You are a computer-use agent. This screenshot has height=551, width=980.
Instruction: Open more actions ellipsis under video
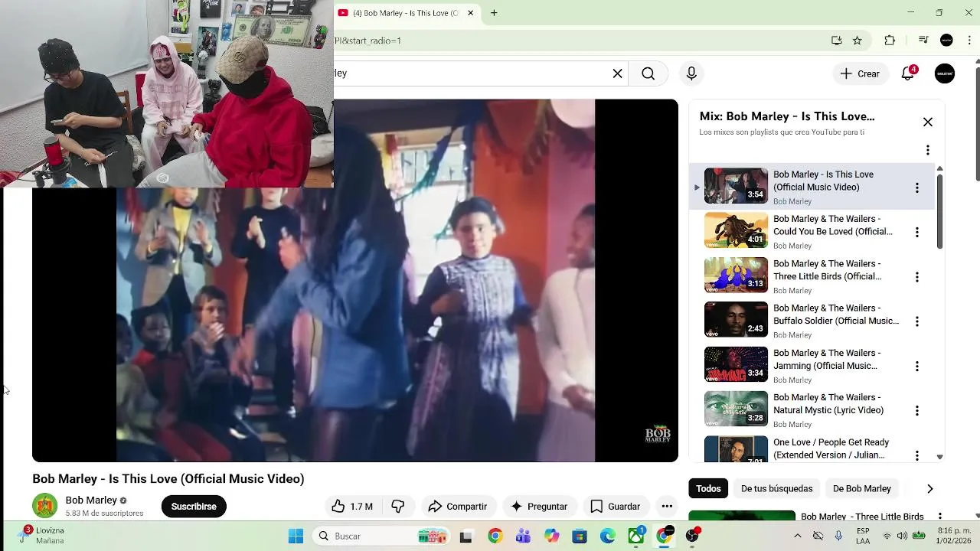(667, 507)
